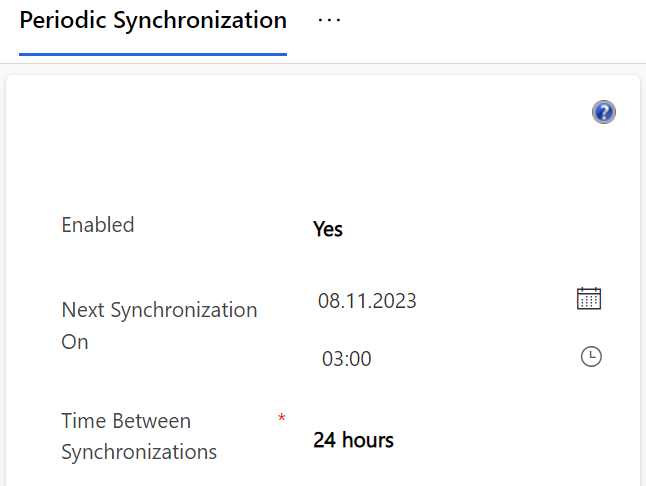Click the 08.11.2023 date field
Screen dimensions: 646x486
367,300
